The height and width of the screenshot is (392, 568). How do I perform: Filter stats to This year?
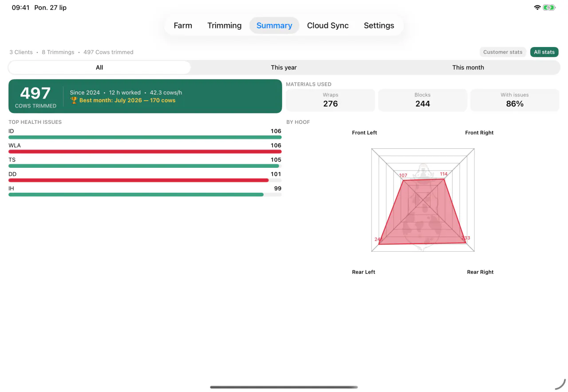(x=284, y=67)
